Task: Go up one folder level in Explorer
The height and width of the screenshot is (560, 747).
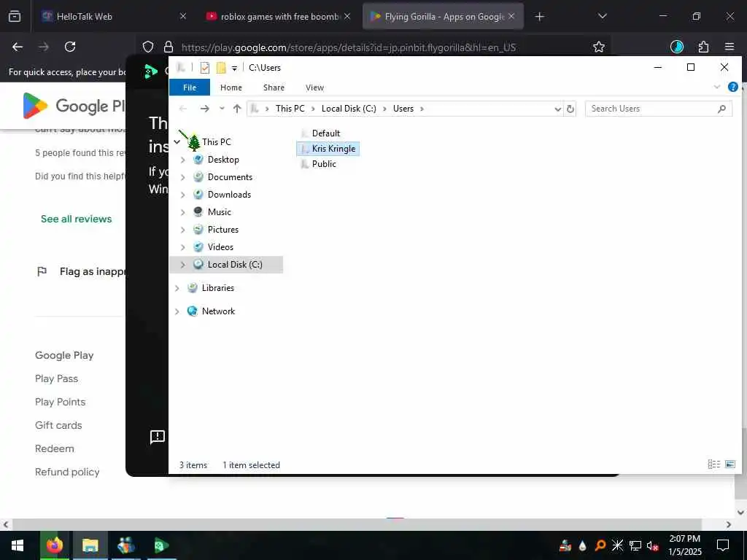Action: [x=237, y=109]
